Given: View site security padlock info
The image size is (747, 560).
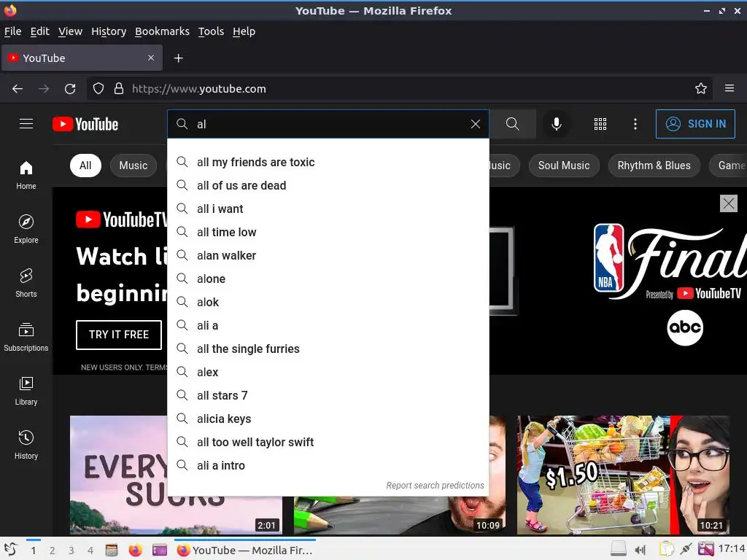Looking at the screenshot, I should [x=119, y=88].
